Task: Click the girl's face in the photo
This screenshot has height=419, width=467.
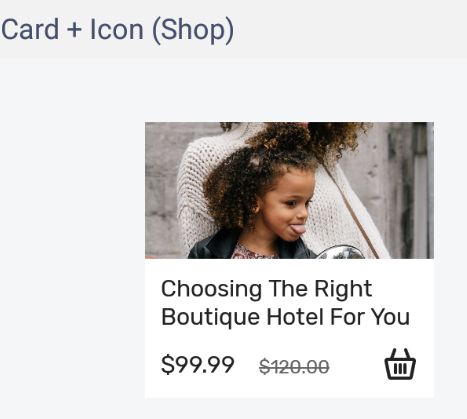Action: pyautogui.click(x=287, y=208)
